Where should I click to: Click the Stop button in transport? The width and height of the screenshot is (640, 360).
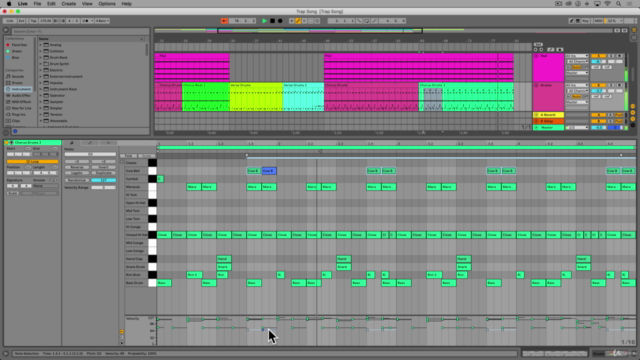point(272,21)
